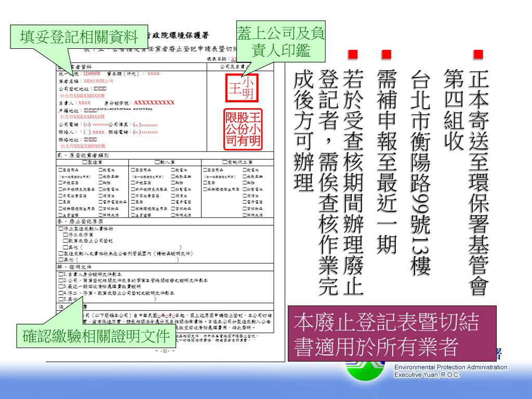Select the callout 填妥登記相關資料
The height and width of the screenshot is (399, 532).
pos(79,37)
